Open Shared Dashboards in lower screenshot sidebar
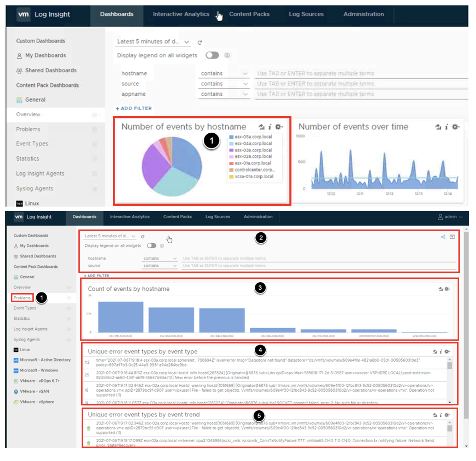The height and width of the screenshot is (461, 476). tap(35, 256)
